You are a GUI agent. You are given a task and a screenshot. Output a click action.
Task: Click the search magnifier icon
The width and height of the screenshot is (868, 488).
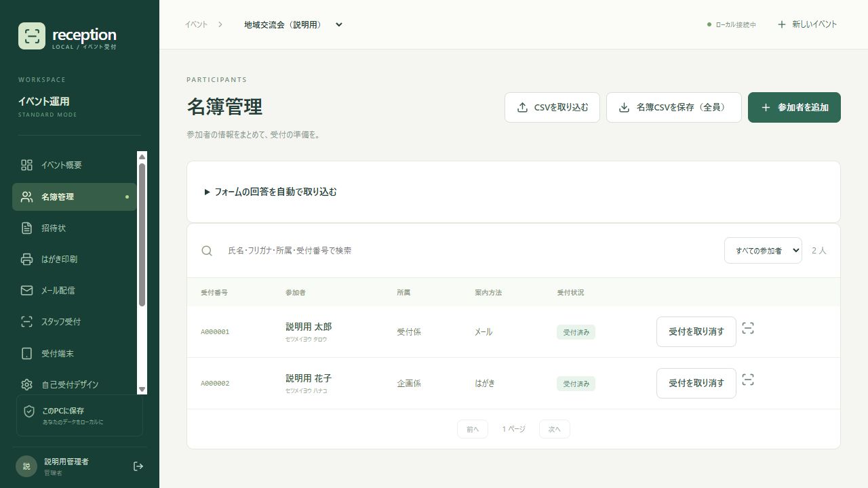coord(207,251)
